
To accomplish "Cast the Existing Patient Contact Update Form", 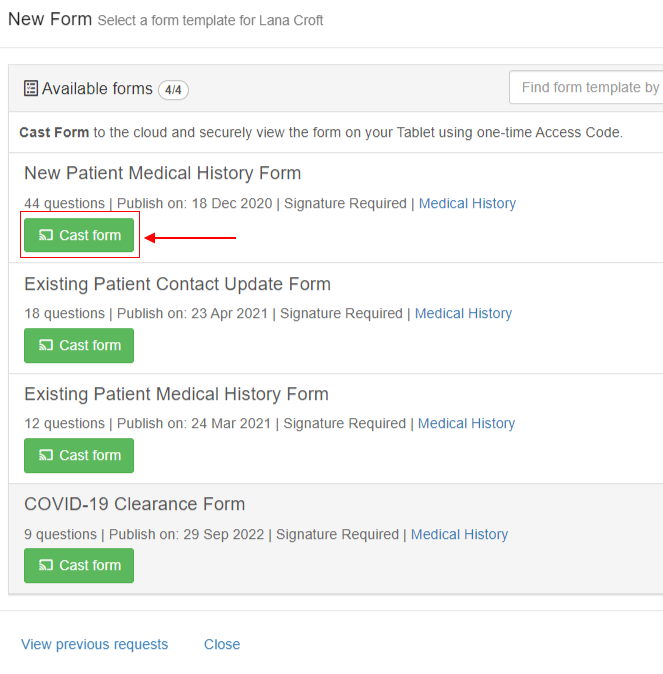I will pyautogui.click(x=79, y=345).
